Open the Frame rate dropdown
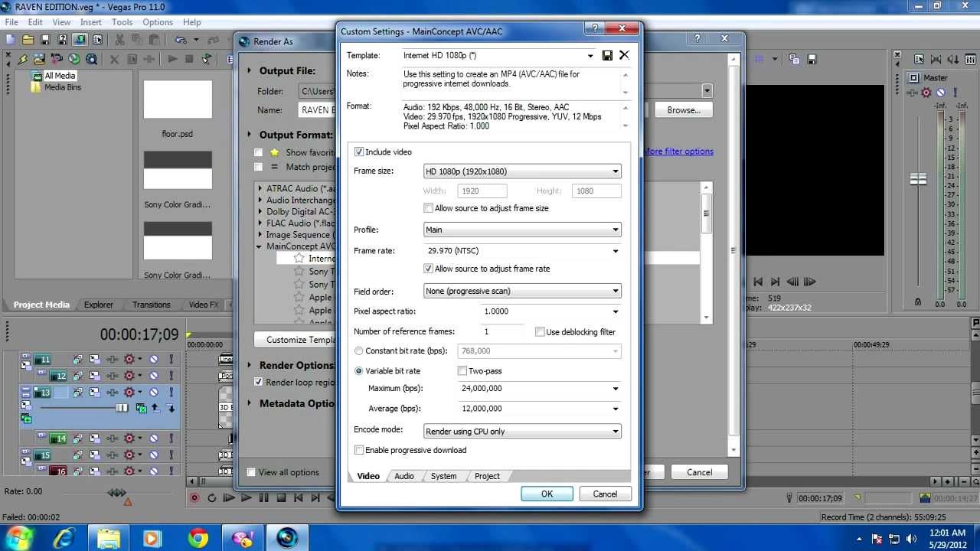980x551 pixels. pos(616,251)
